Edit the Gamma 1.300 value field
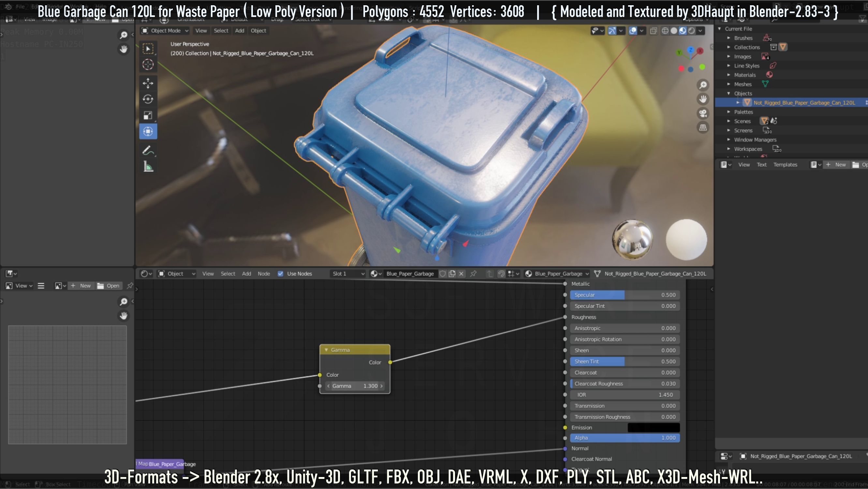 coord(355,386)
